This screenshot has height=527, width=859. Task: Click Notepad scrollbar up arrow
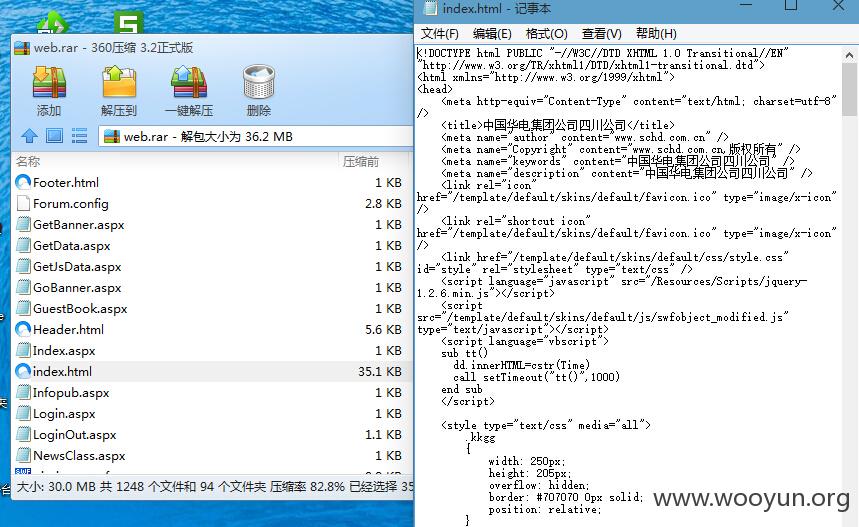849,55
